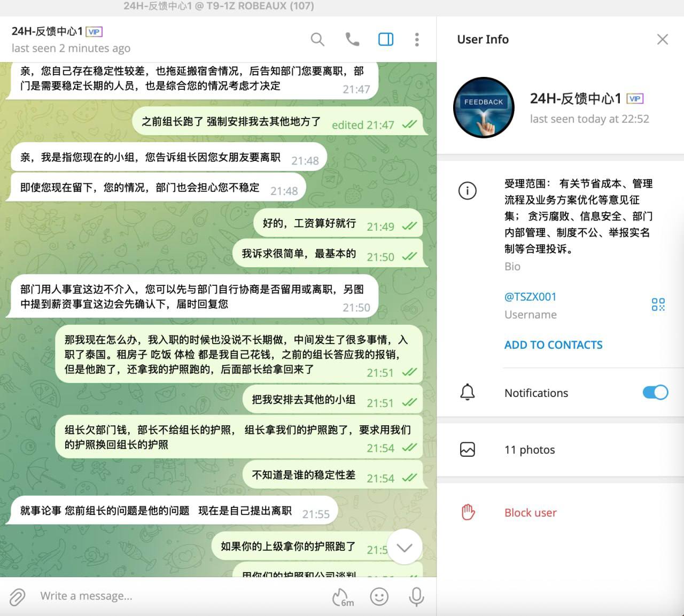Image resolution: width=684 pixels, height=616 pixels.
Task: Select the message starting '组长欠部门钱'
Action: pyautogui.click(x=239, y=437)
